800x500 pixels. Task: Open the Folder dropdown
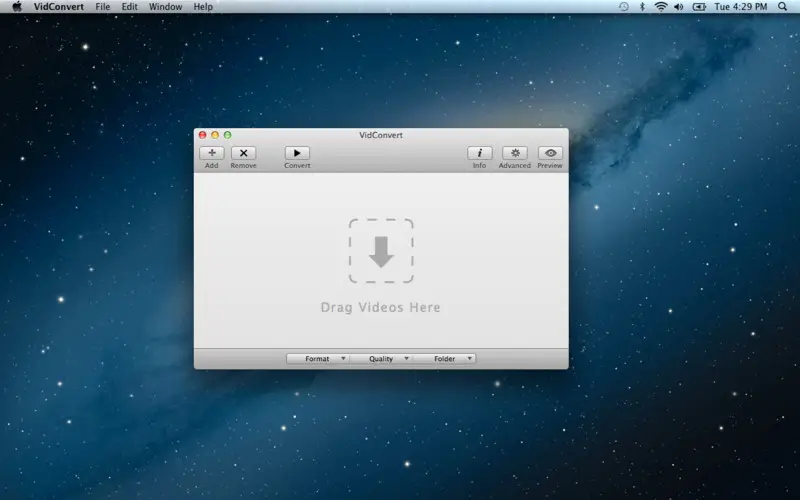tap(444, 359)
